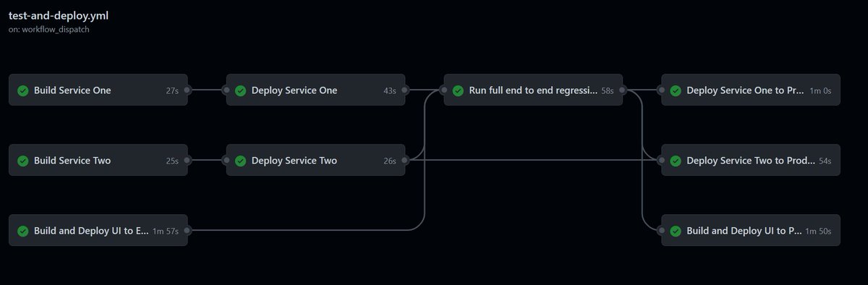Viewport: 868px width, 285px height.
Task: Click the 54s duration text
Action: [825, 161]
